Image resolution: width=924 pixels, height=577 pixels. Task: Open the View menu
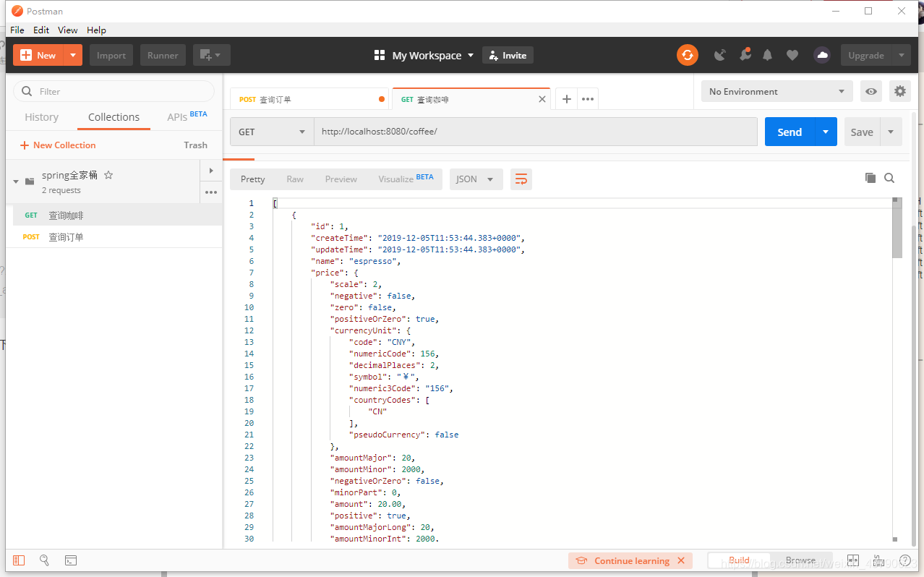click(x=68, y=30)
